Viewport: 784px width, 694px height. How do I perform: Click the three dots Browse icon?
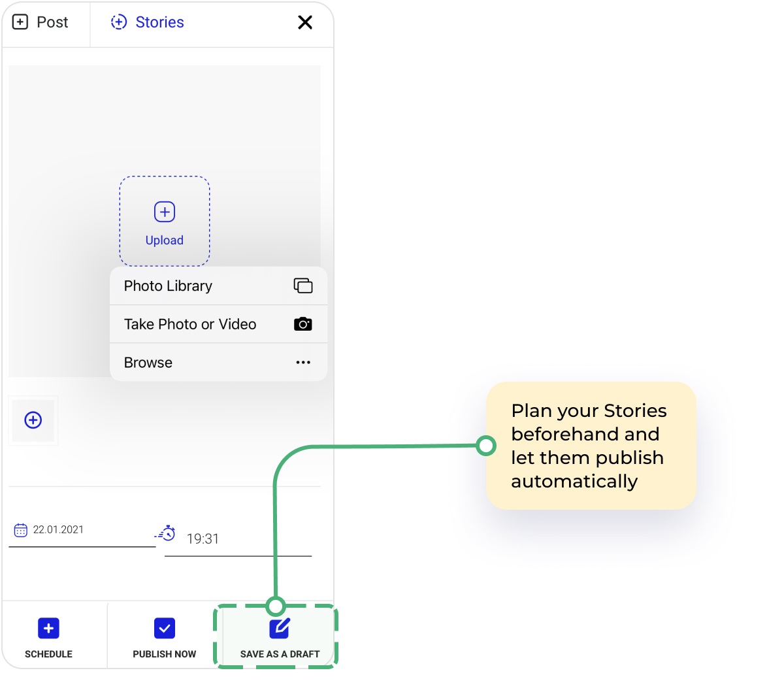pyautogui.click(x=303, y=362)
